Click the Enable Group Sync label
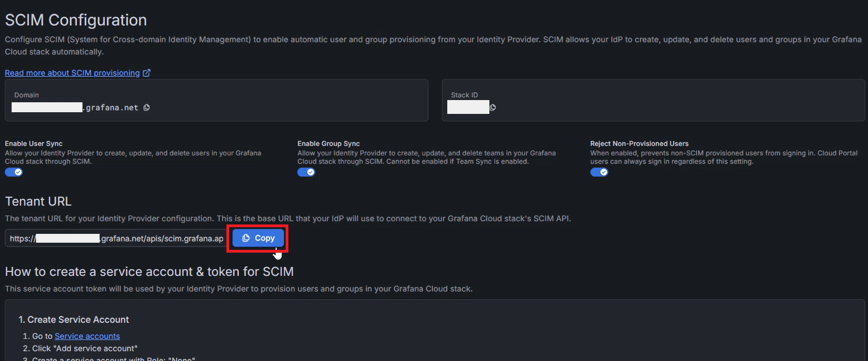 (x=329, y=144)
